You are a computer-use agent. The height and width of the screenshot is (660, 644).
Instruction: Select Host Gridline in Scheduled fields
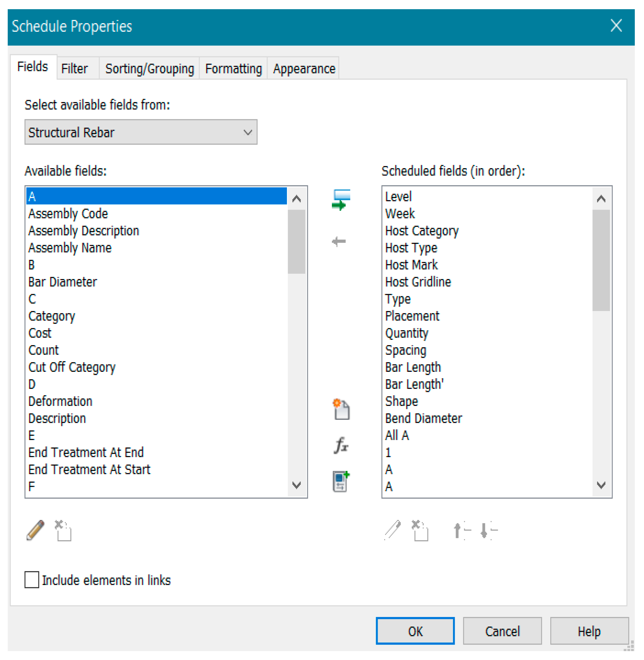[x=418, y=282]
